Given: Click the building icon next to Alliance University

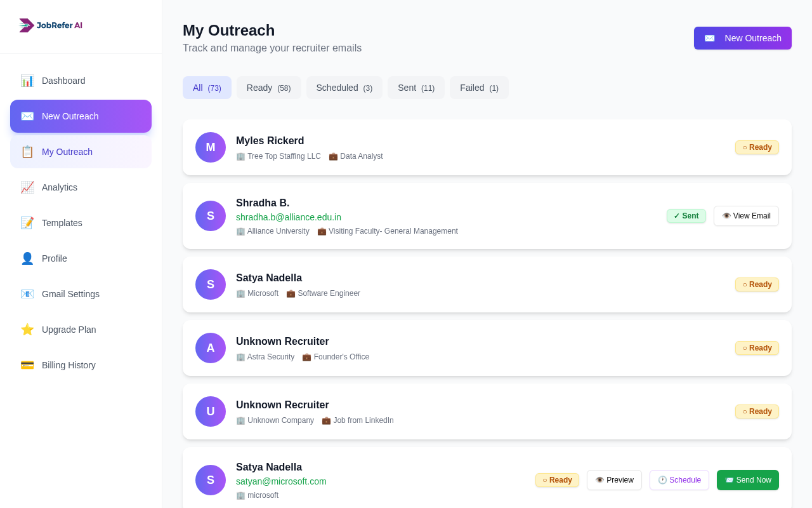Looking at the screenshot, I should pyautogui.click(x=240, y=231).
